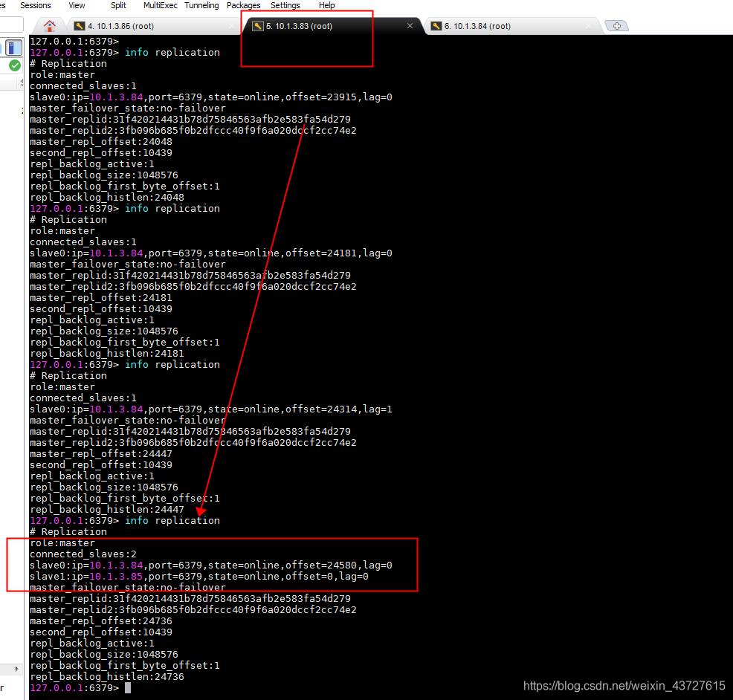Click 'repl_backlog_histlen:24181' text
Viewport: 733px width, 700px height.
point(107,353)
